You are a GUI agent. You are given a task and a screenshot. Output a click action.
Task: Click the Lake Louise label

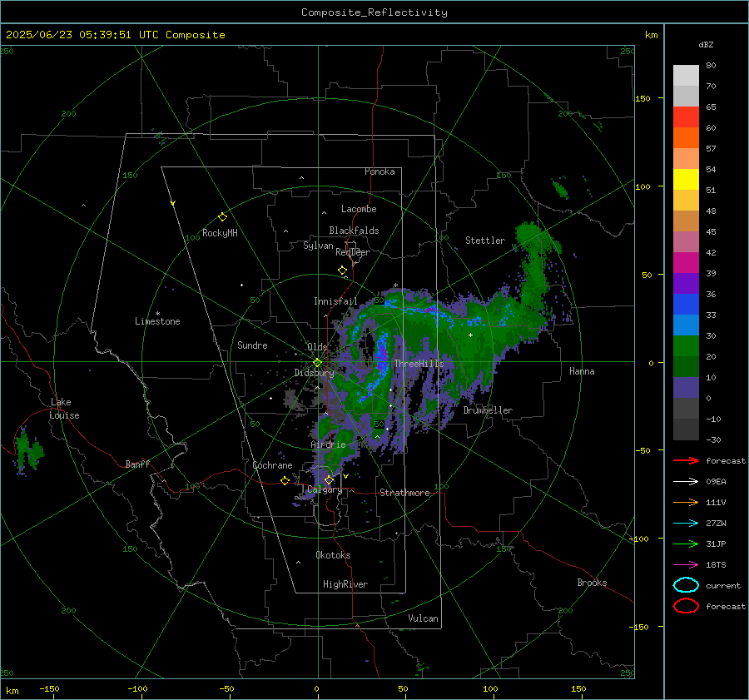pos(64,409)
